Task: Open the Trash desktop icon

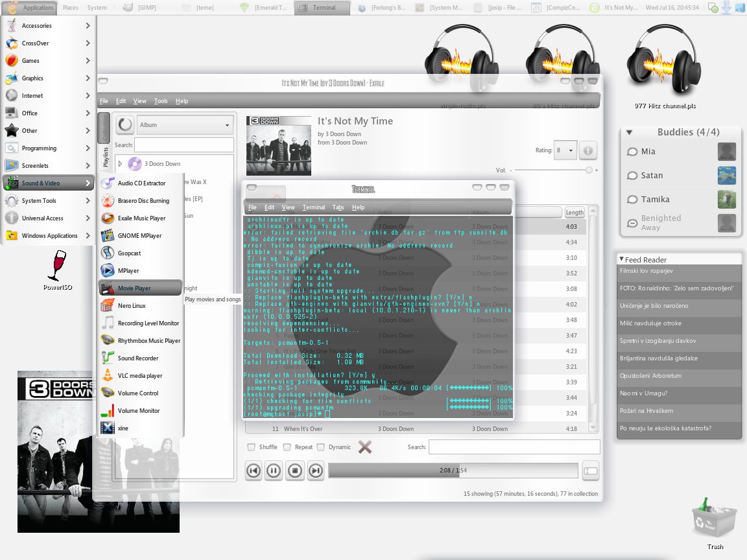Action: [x=714, y=524]
